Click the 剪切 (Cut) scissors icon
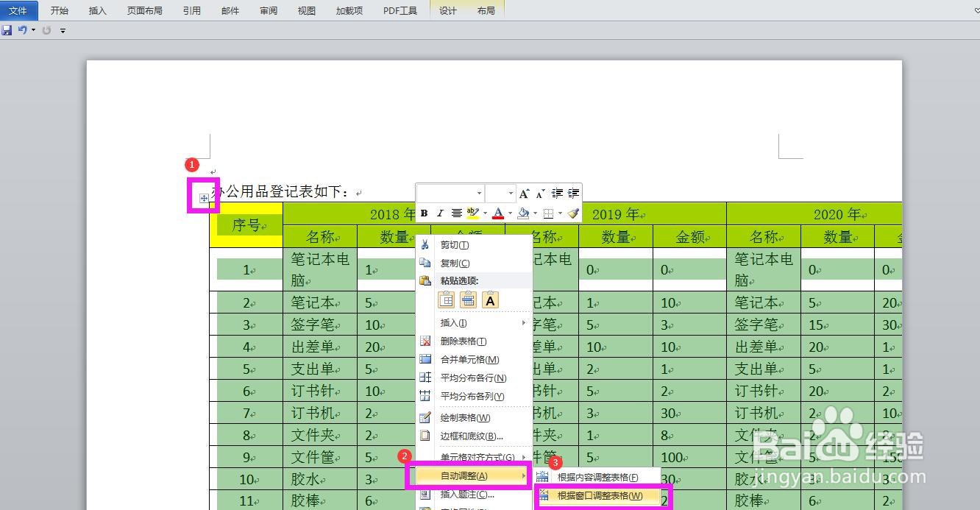The width and height of the screenshot is (980, 510). point(425,243)
